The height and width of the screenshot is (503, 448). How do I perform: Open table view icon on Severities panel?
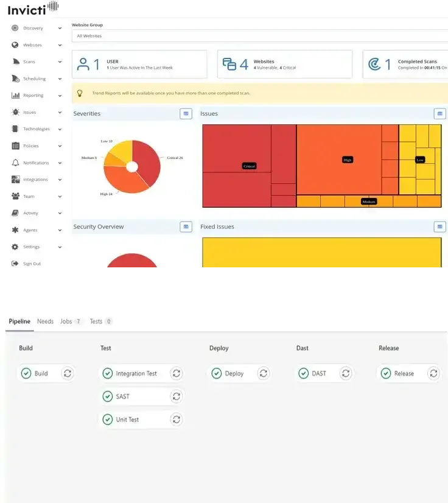pos(186,114)
